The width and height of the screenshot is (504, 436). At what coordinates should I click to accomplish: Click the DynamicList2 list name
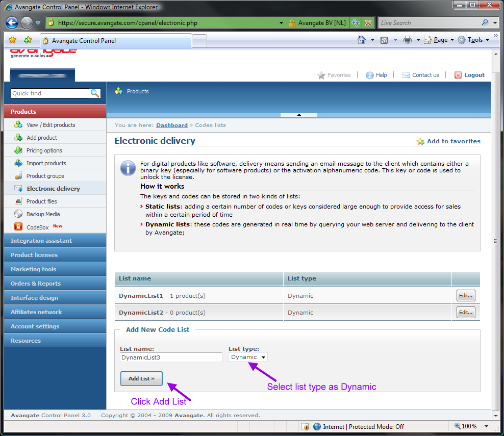pyautogui.click(x=141, y=312)
